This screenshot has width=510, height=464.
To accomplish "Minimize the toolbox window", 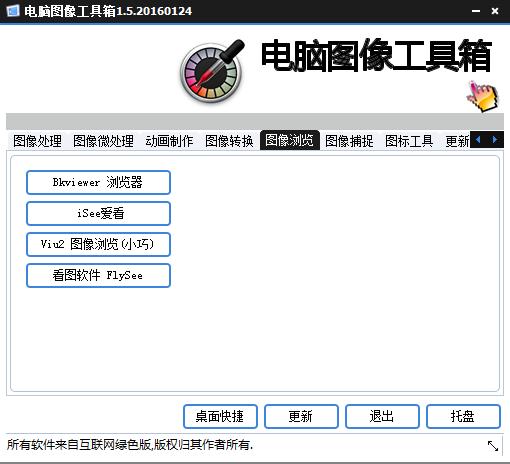I will [476, 11].
